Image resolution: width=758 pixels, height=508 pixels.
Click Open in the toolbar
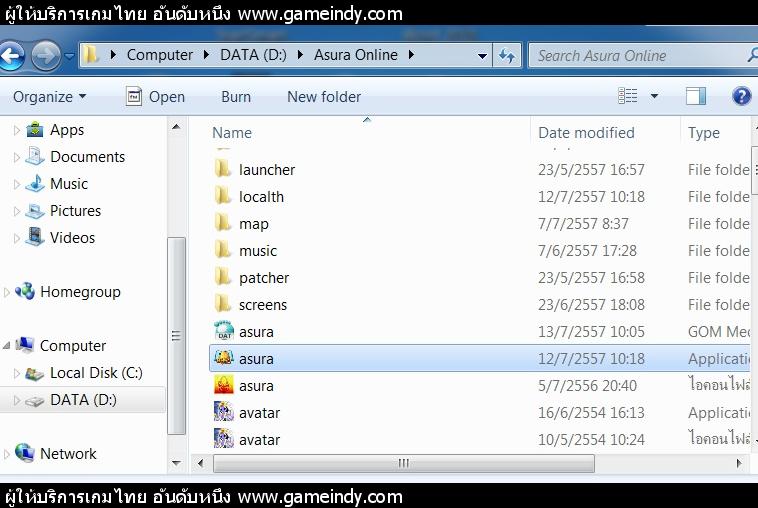pos(155,97)
